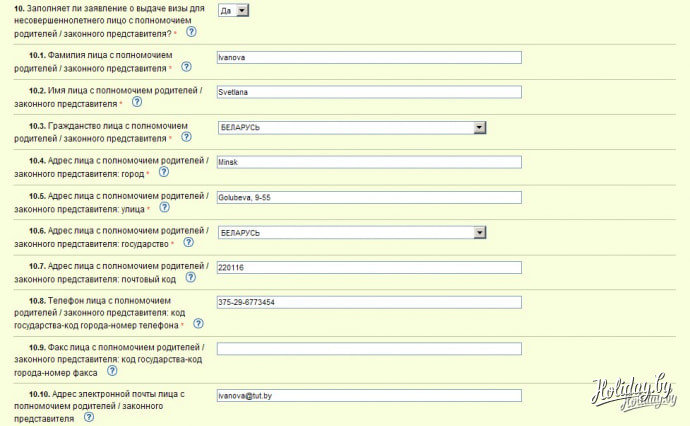Show help for 10.10 email address
The image size is (690, 426).
[90, 418]
